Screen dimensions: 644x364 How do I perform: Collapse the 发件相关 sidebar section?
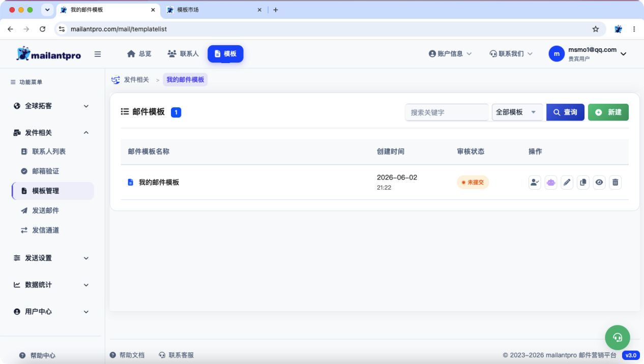pos(51,133)
